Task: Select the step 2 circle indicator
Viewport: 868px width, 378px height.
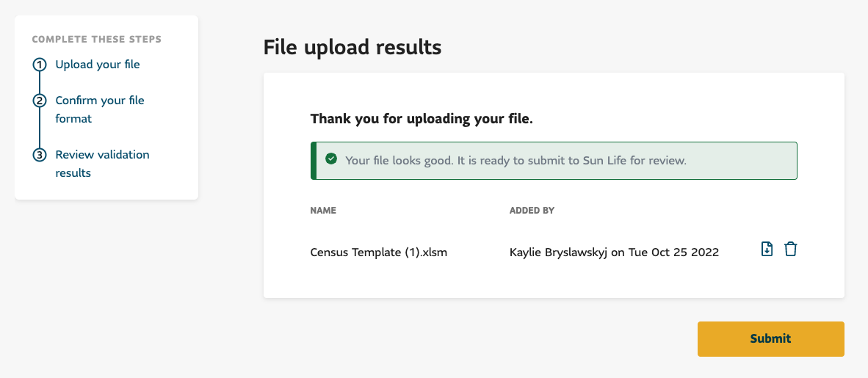Action: click(x=40, y=101)
